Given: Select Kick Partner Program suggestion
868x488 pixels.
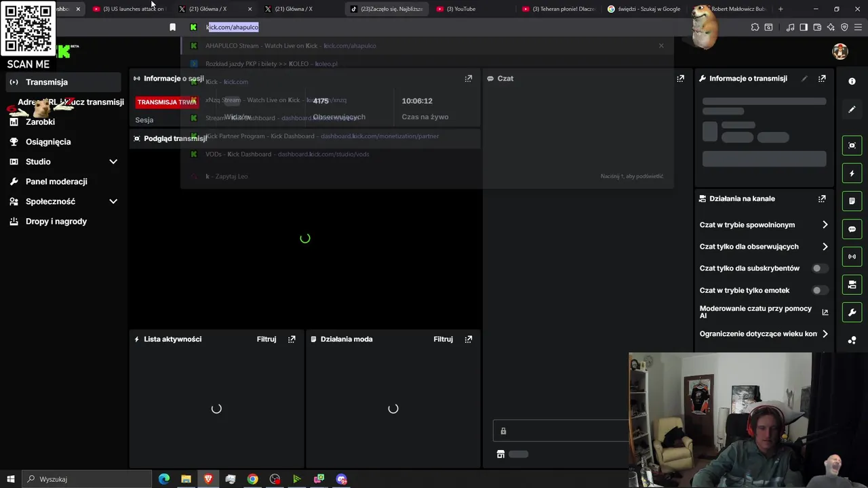Looking at the screenshot, I should click(427, 136).
